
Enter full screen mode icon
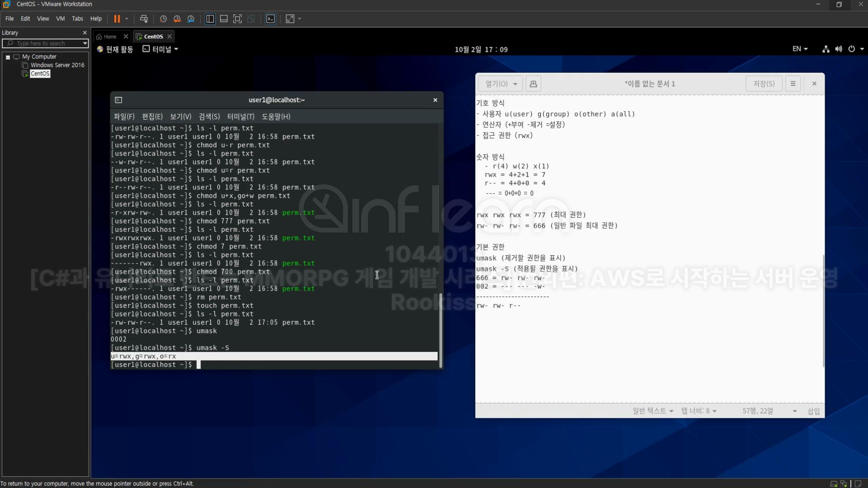tap(237, 19)
